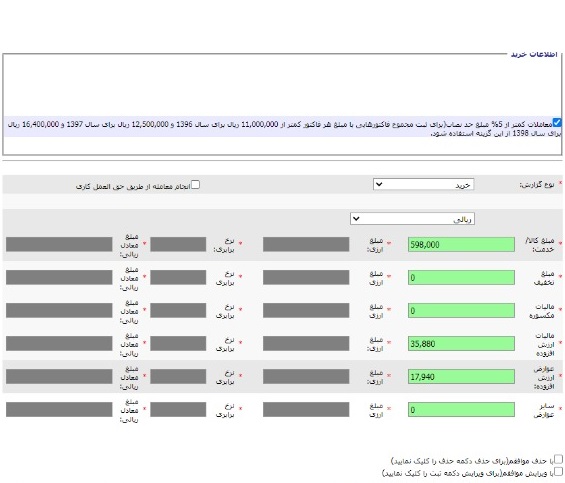Viewport: 565px width, 483px height.
Task: Click the grey exchange rate field in VAT row
Action: (x=178, y=344)
